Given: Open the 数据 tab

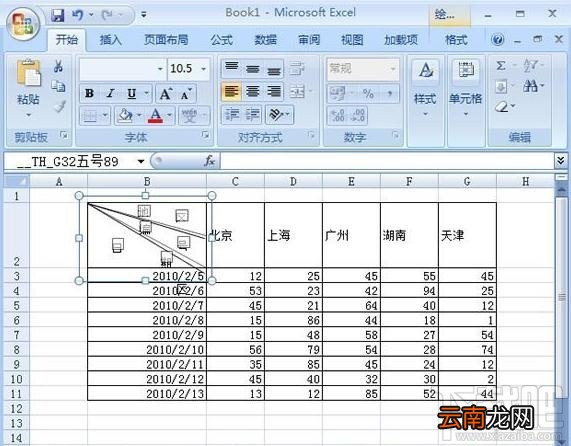Looking at the screenshot, I should click(x=265, y=40).
